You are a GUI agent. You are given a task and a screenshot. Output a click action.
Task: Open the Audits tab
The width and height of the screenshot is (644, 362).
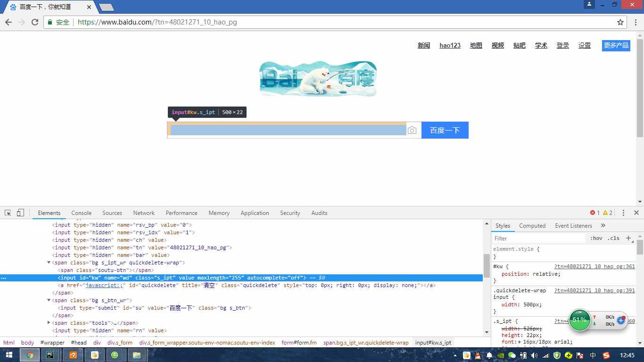tap(319, 213)
